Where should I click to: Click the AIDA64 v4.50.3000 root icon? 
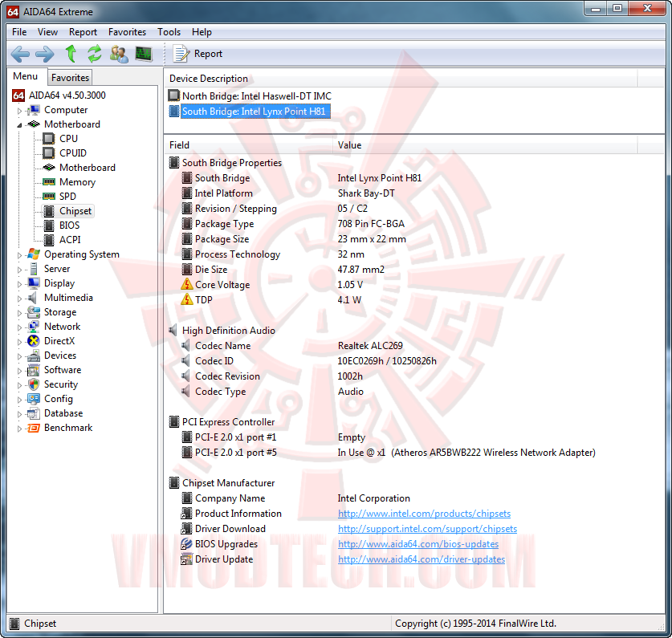pos(18,95)
